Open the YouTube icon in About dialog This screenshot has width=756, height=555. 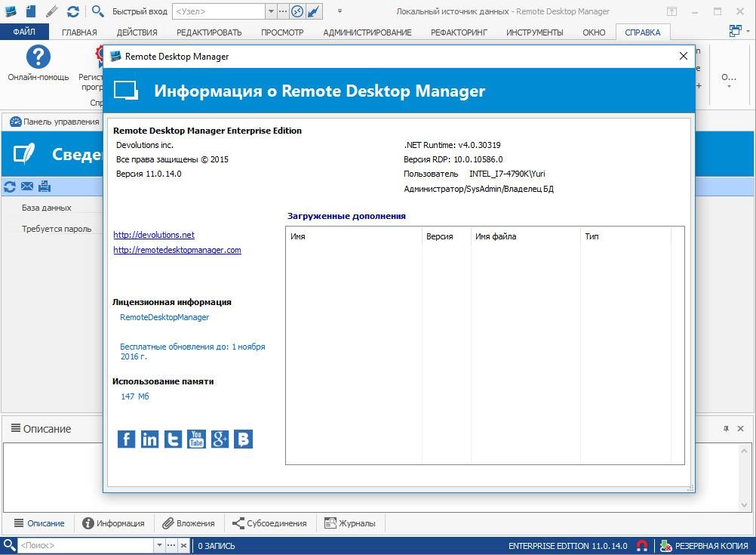pyautogui.click(x=196, y=439)
